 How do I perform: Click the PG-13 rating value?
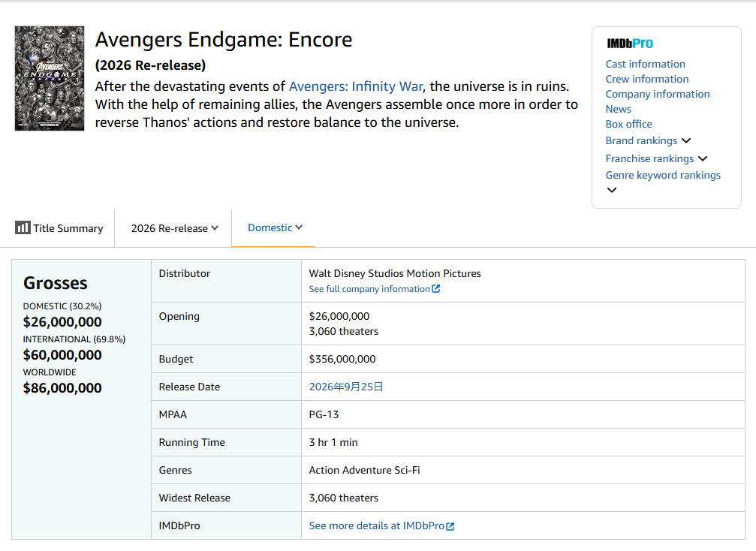[324, 414]
